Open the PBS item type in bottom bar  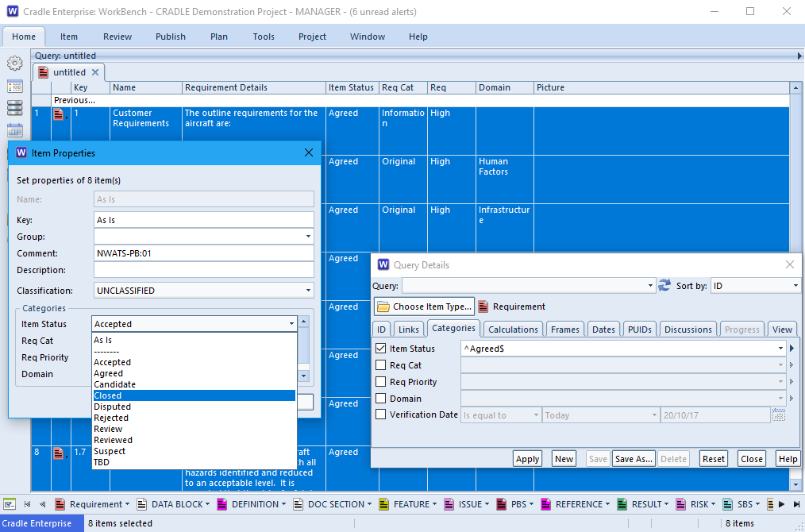pos(515,504)
